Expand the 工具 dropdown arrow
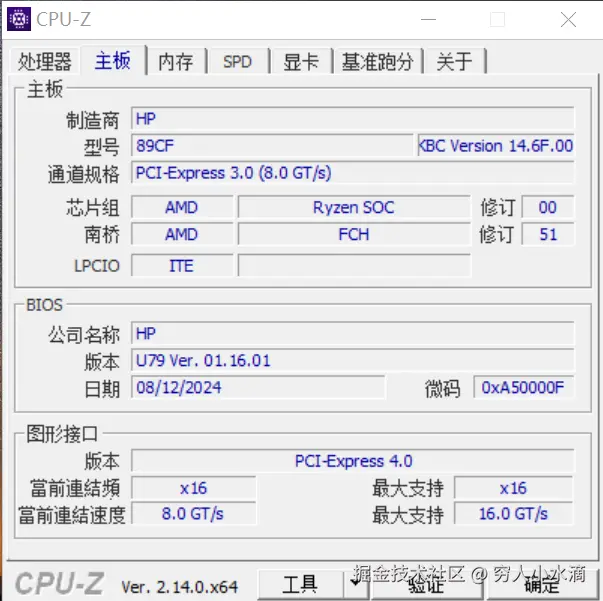 356,584
